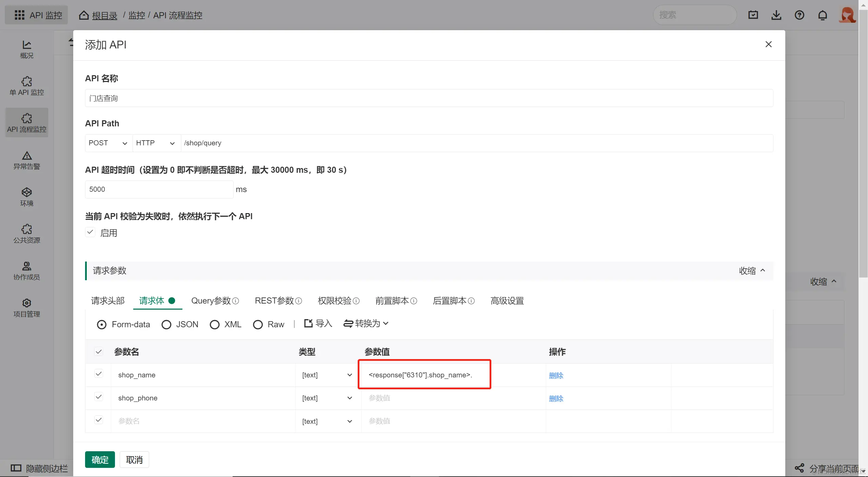This screenshot has height=477, width=868.
Task: Click the notification bell icon
Action: 823,15
